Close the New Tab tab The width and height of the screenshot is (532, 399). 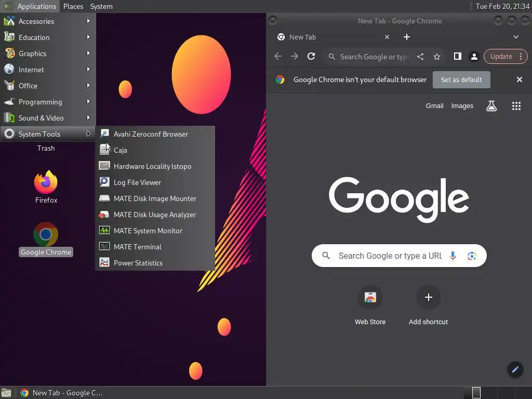click(x=387, y=37)
